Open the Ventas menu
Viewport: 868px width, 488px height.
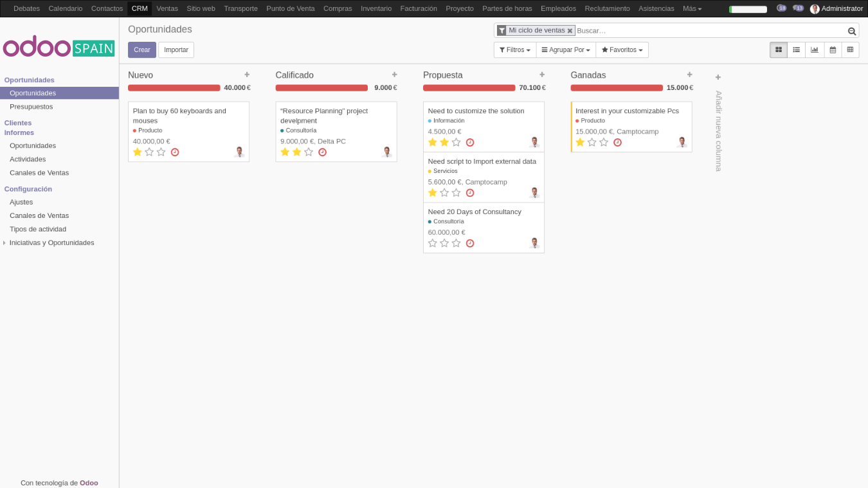click(167, 8)
